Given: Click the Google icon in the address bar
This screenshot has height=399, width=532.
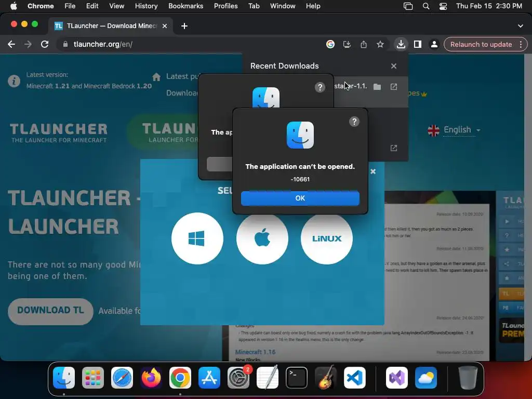Looking at the screenshot, I should click(x=330, y=45).
